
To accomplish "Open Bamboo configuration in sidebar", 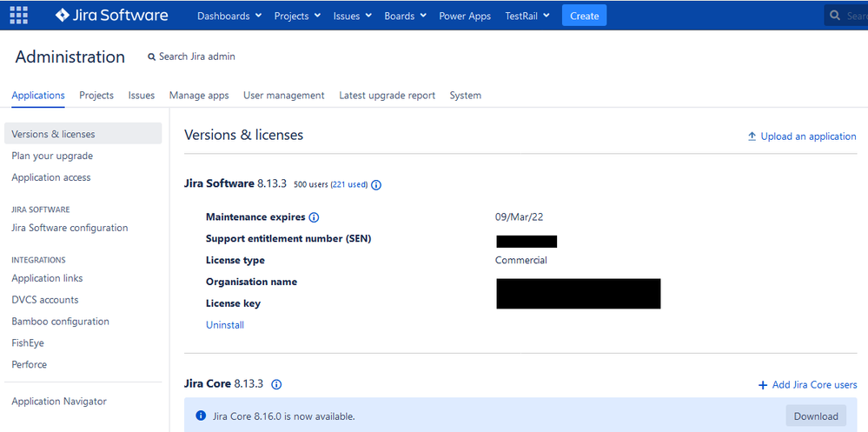I will tap(60, 322).
